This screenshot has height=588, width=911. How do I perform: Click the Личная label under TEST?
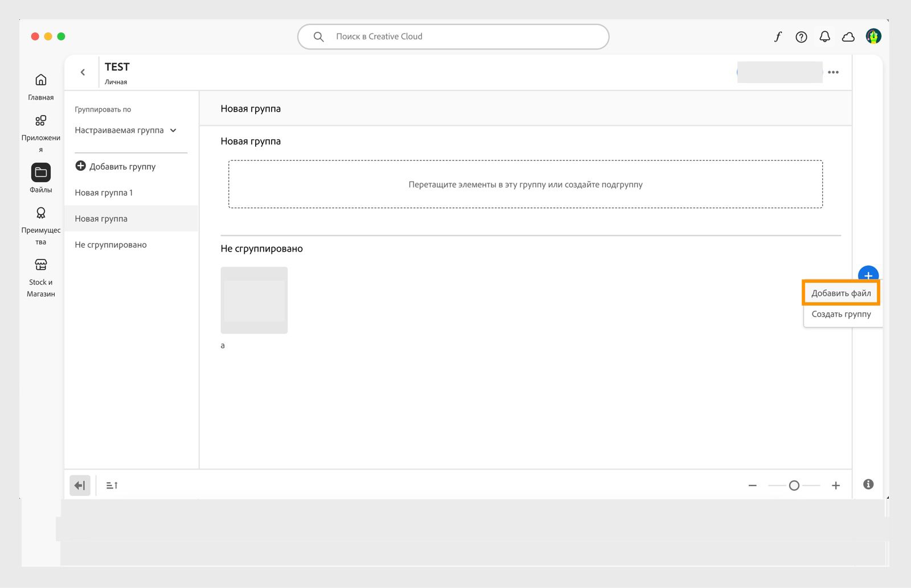click(x=116, y=82)
